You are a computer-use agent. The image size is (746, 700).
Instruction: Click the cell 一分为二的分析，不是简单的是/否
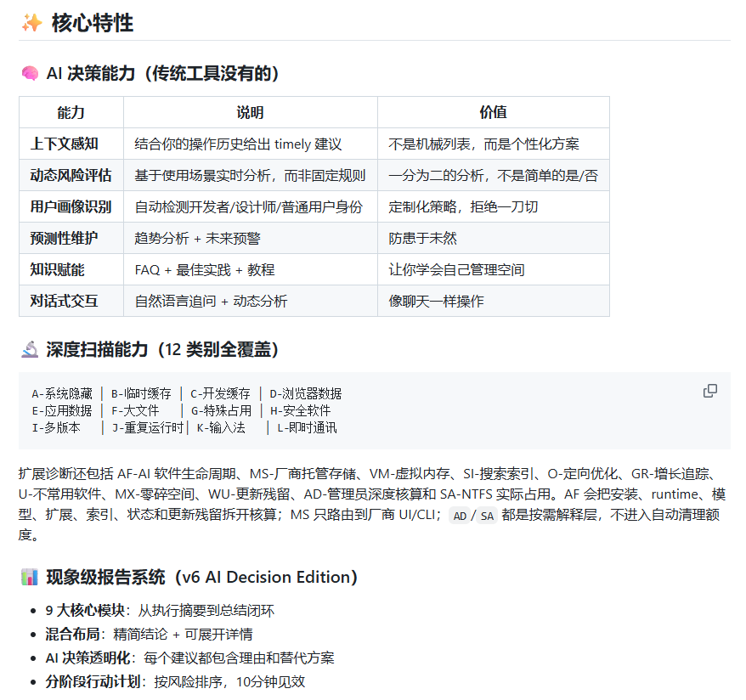494,175
